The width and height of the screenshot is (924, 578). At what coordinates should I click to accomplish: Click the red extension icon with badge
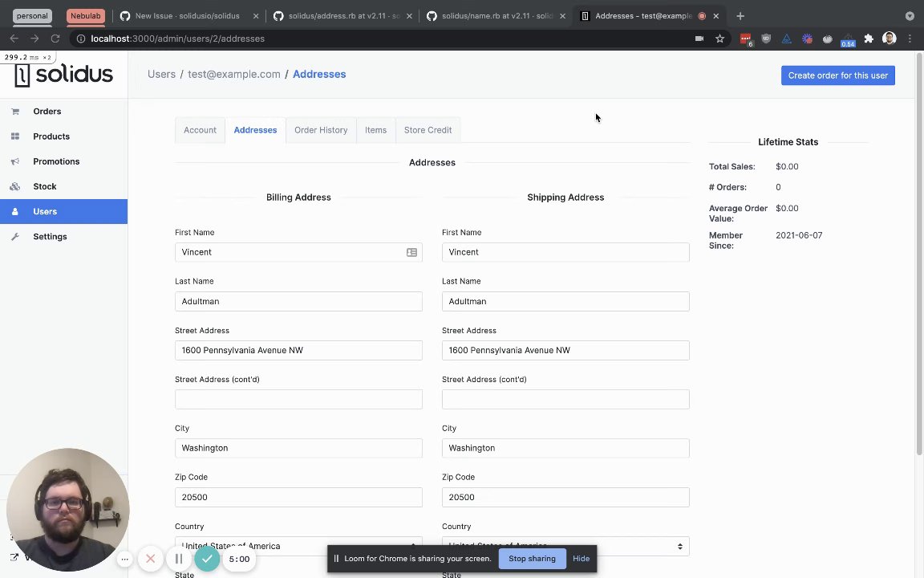click(x=746, y=39)
